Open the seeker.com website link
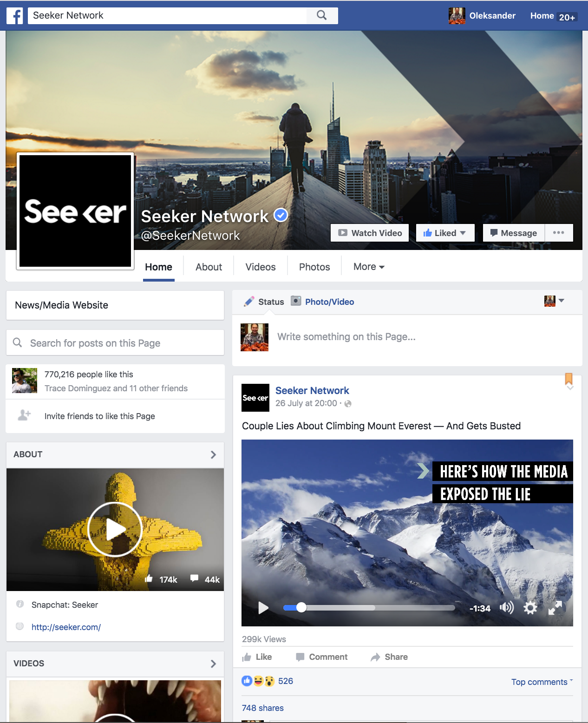This screenshot has width=588, height=723. click(66, 627)
